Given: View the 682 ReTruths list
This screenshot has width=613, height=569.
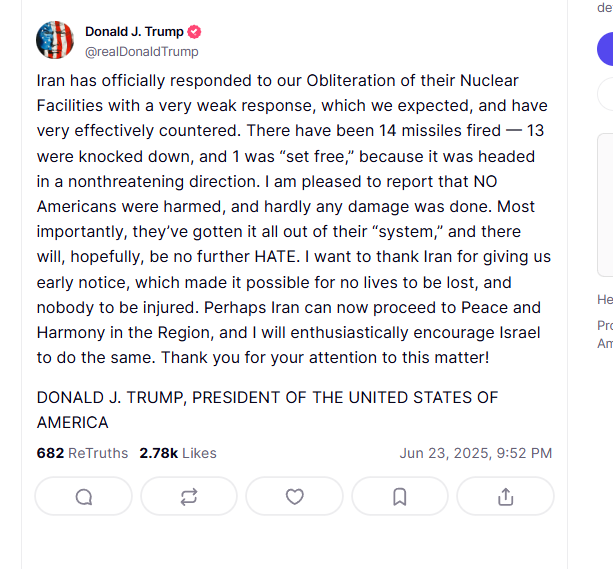Looking at the screenshot, I should point(82,453).
